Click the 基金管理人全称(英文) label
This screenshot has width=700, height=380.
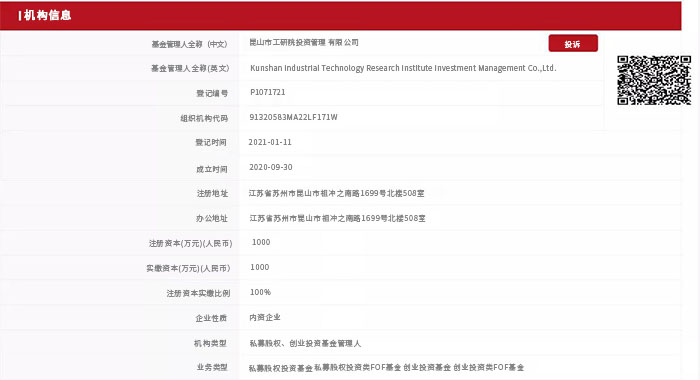(x=190, y=68)
